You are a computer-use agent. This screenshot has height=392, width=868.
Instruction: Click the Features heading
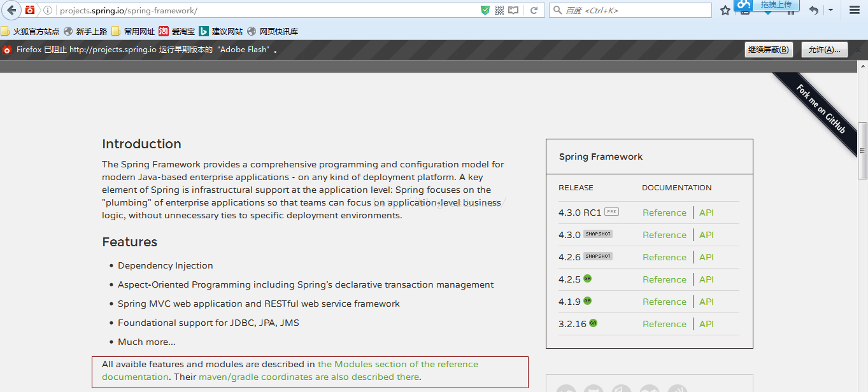click(129, 242)
